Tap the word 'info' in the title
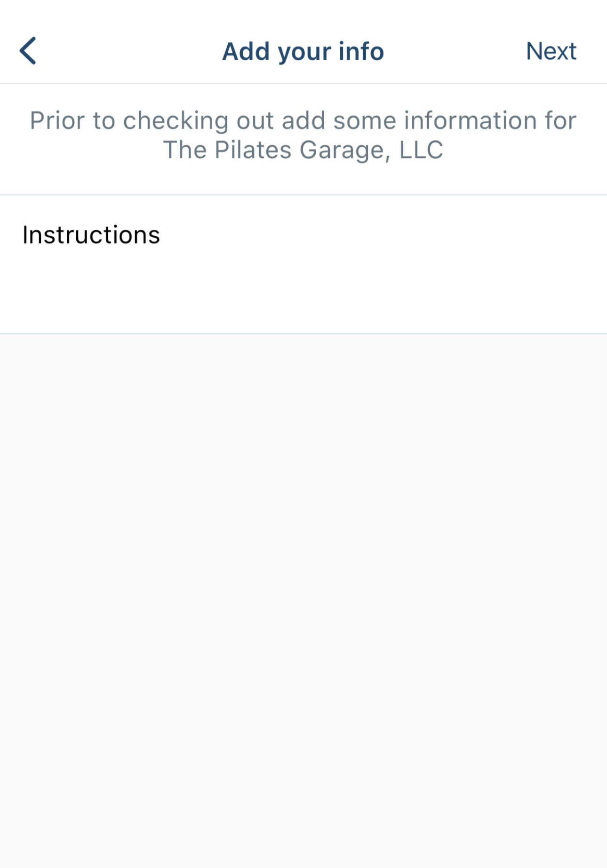The image size is (607, 868). [x=361, y=51]
